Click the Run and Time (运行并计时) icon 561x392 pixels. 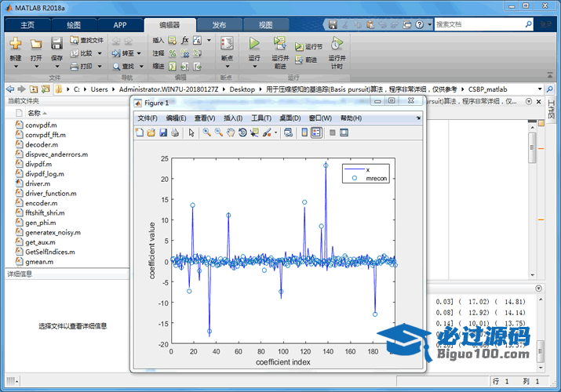(x=337, y=43)
